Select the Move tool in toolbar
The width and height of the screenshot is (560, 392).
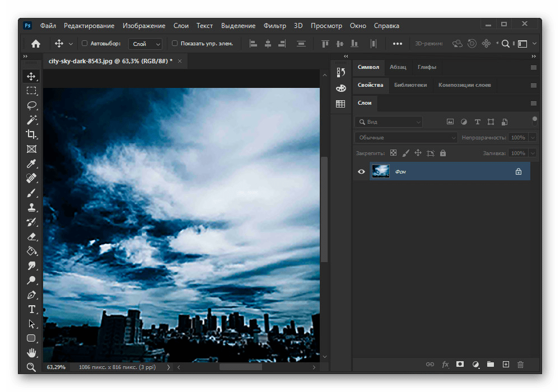(31, 76)
